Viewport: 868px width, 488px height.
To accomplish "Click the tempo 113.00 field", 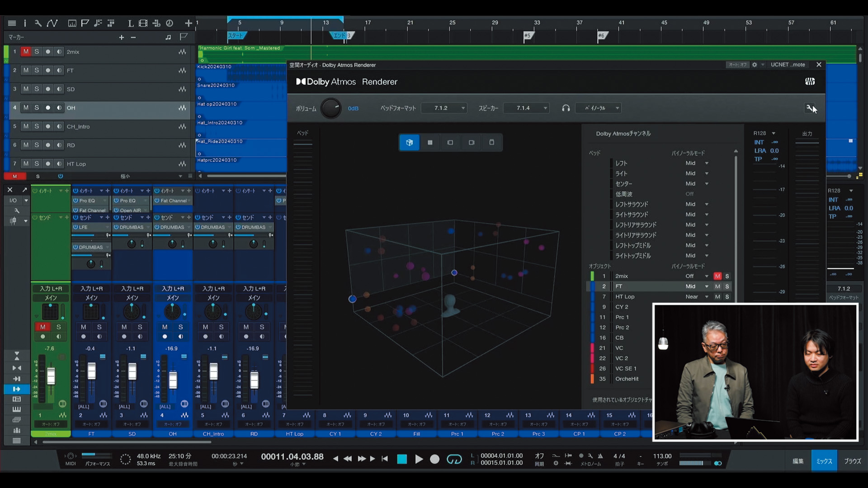I will [662, 456].
